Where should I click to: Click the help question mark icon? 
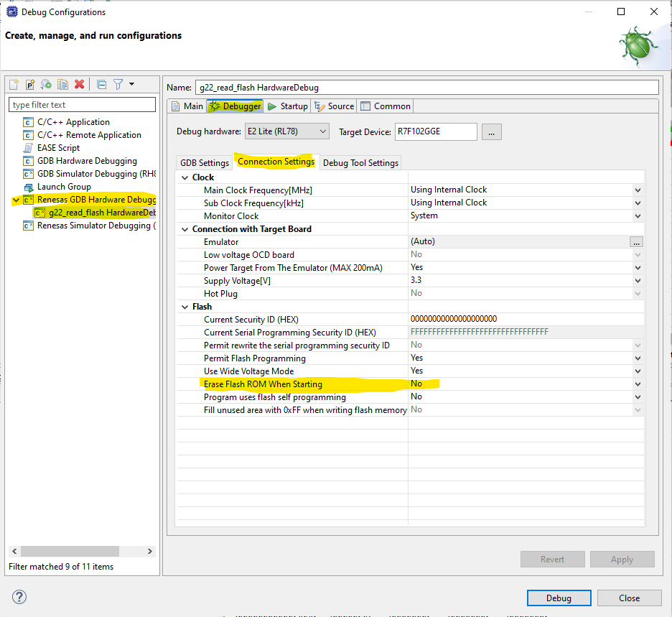point(19,597)
